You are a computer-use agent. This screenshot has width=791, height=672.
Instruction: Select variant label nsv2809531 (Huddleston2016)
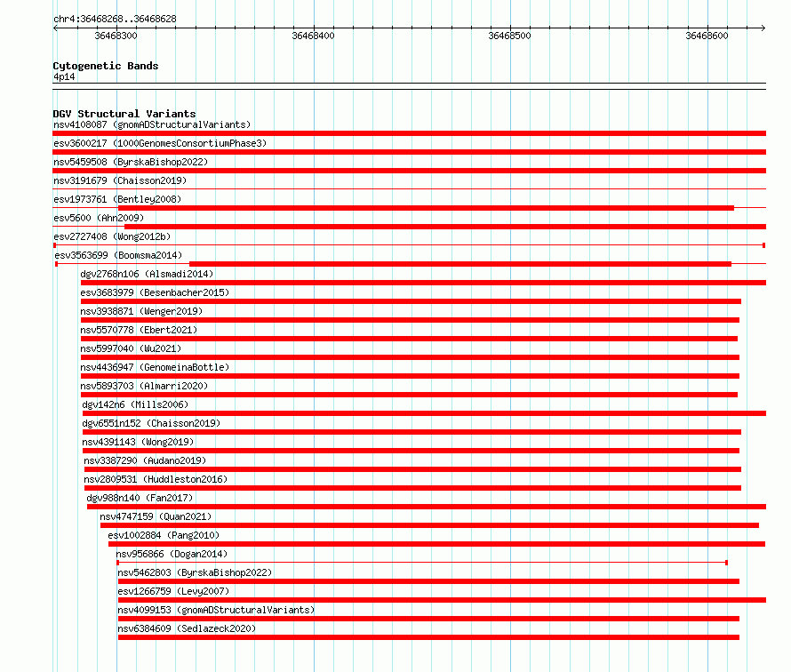156,479
